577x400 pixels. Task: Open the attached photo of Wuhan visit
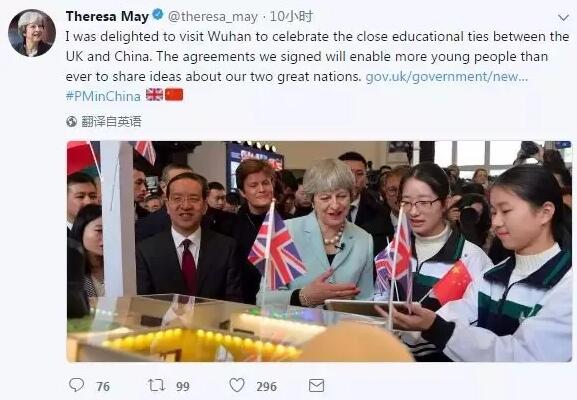click(x=319, y=251)
